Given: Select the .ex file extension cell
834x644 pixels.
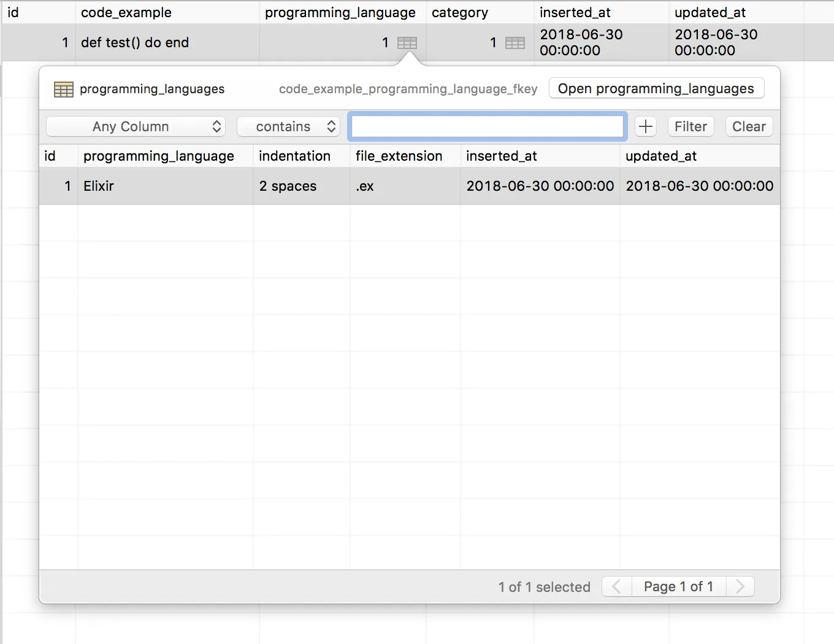Looking at the screenshot, I should [405, 186].
